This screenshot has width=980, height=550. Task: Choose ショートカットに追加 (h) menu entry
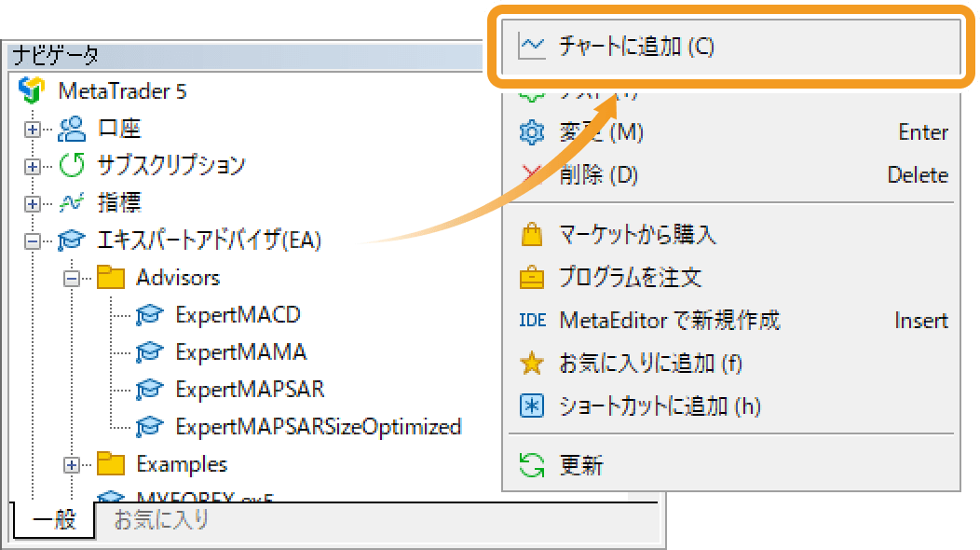[731, 406]
